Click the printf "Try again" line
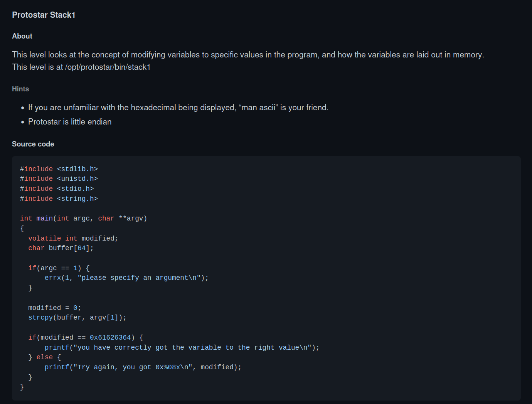This screenshot has width=532, height=404. tap(143, 367)
